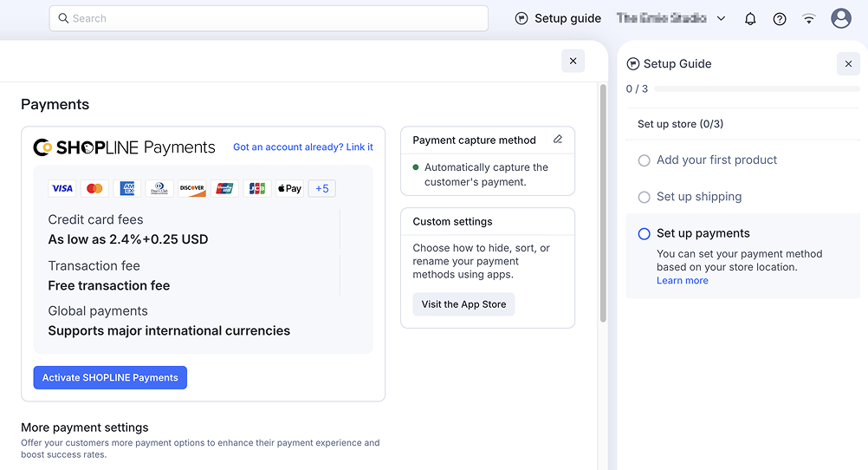Click the Mastercard logo
Image resolution: width=868 pixels, height=470 pixels.
coord(94,188)
